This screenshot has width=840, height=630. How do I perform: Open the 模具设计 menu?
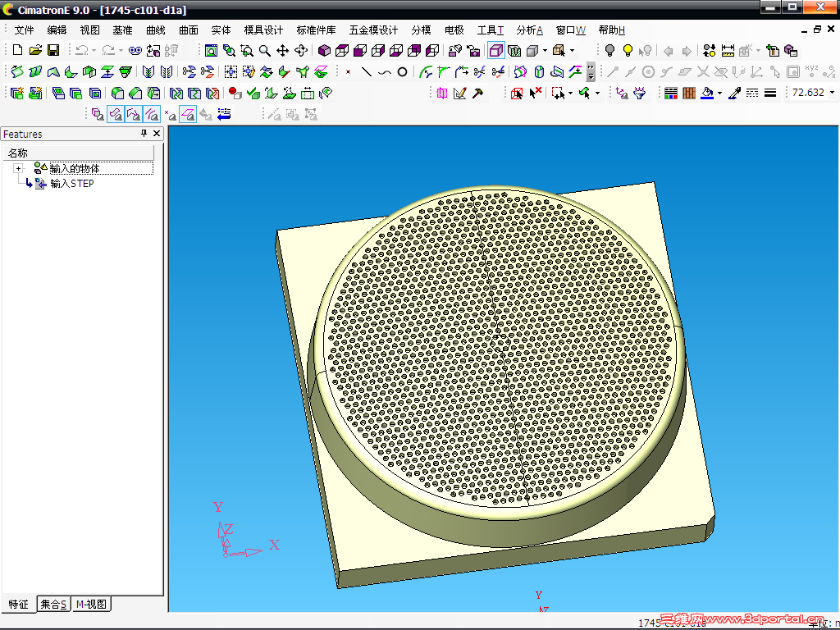(263, 30)
